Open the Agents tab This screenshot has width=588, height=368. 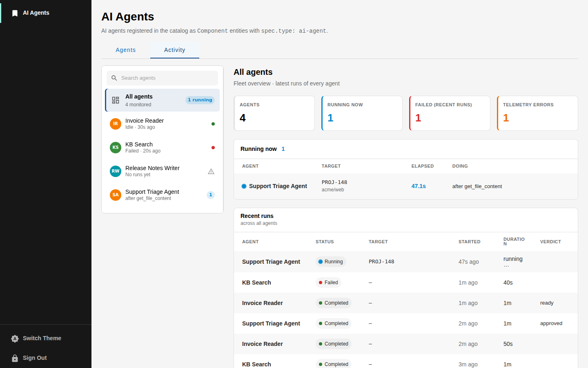(x=126, y=50)
